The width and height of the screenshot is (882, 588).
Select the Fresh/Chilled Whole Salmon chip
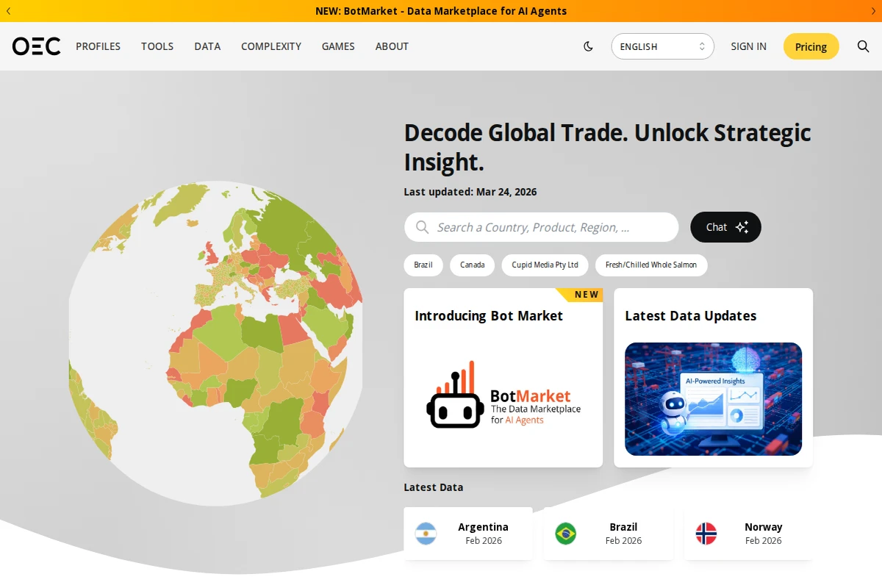651,265
